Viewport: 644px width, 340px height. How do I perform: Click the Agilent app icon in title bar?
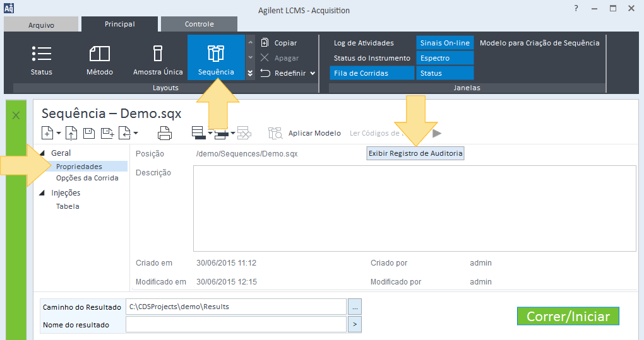(x=9, y=8)
